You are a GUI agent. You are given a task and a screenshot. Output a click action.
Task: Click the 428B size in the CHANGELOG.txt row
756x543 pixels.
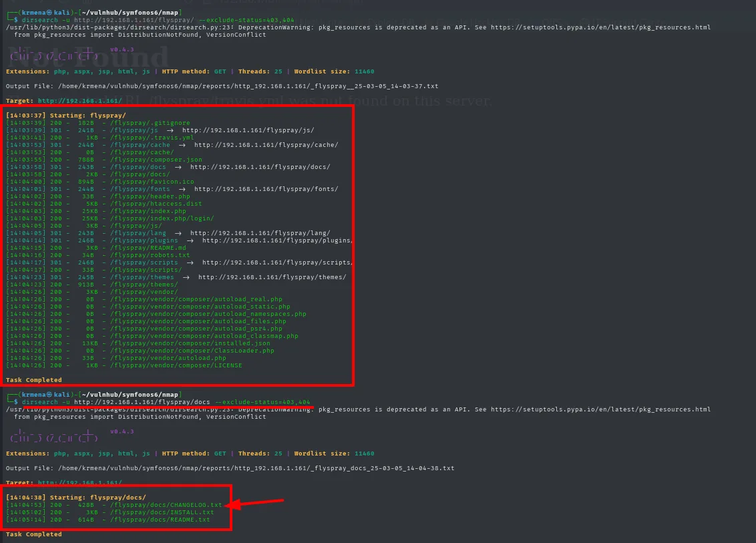pos(86,505)
